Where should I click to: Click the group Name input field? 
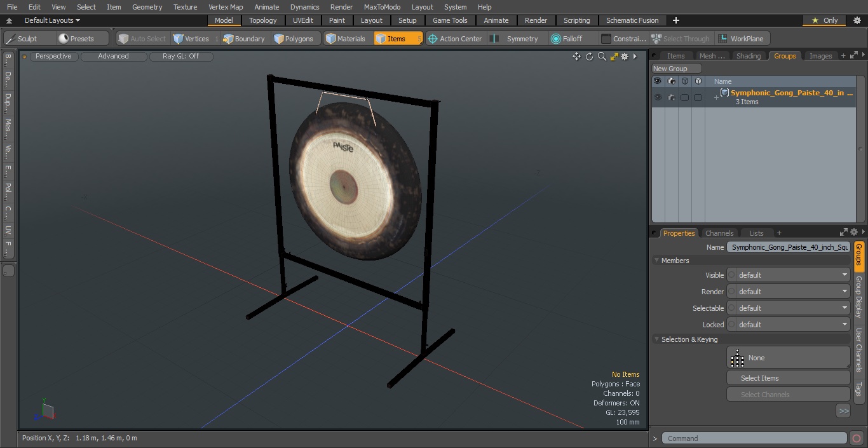(788, 247)
